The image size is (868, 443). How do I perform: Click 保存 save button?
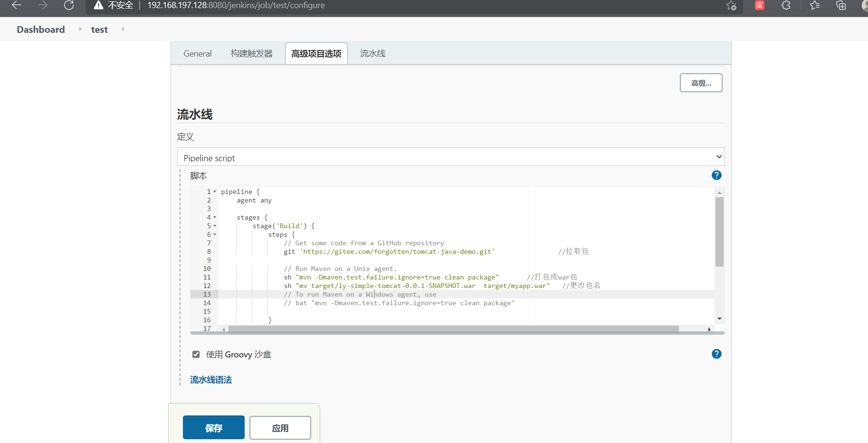click(x=214, y=427)
